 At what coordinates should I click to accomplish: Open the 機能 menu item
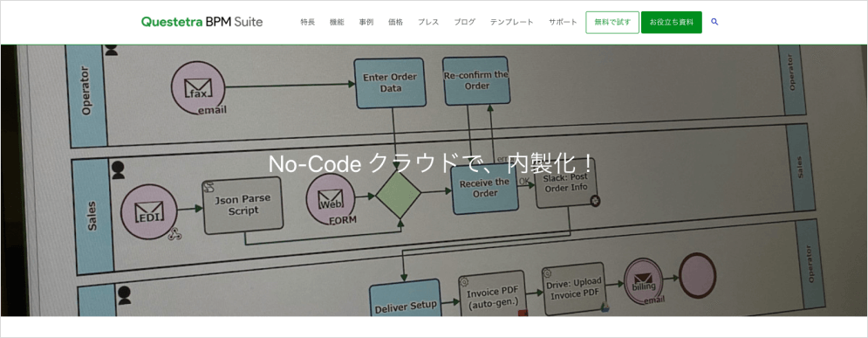pyautogui.click(x=337, y=22)
